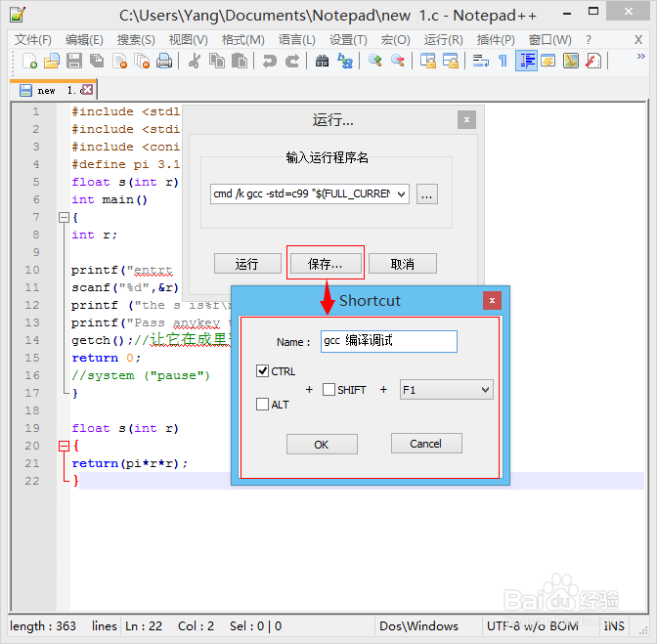
Task: Open Replace via the toolbar icon
Action: pos(345,62)
